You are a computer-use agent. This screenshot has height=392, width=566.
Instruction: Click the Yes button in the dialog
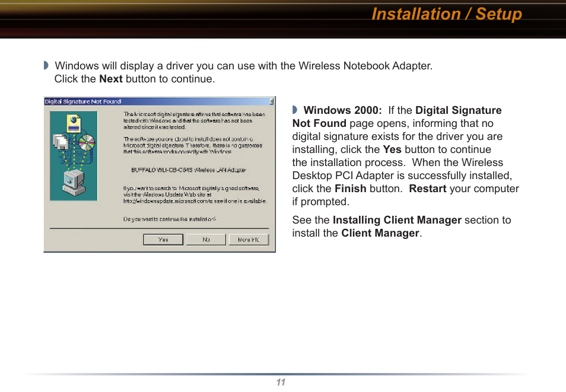click(163, 240)
